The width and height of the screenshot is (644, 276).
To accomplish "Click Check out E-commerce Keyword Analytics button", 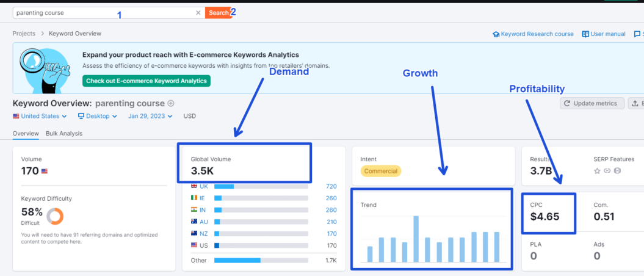I will click(147, 81).
